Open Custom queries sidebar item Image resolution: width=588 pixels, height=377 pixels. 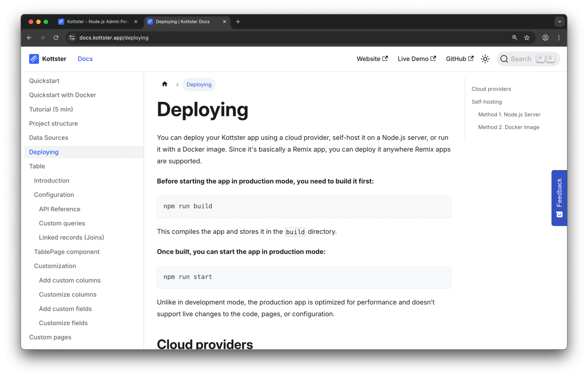[x=62, y=223]
